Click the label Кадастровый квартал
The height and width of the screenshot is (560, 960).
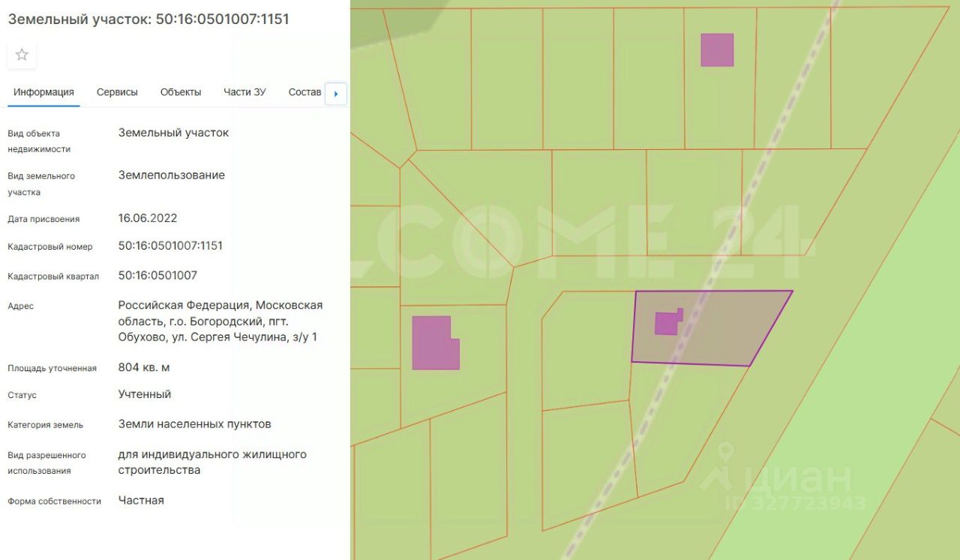(53, 277)
